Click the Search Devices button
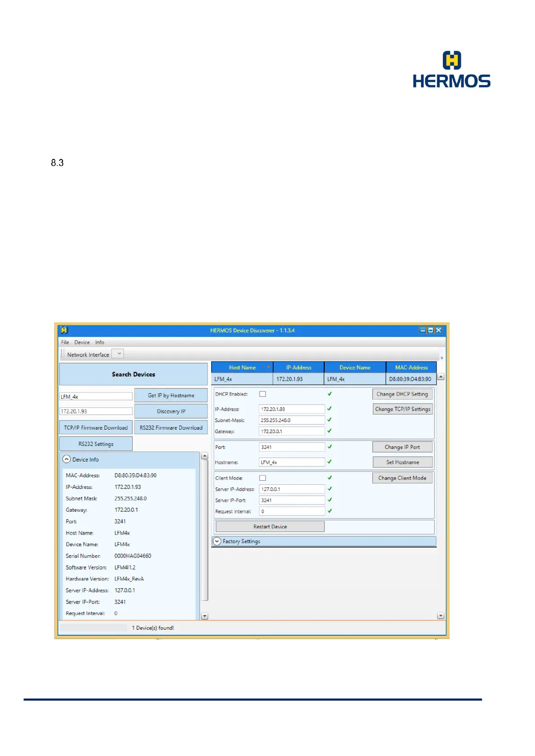 [x=133, y=374]
